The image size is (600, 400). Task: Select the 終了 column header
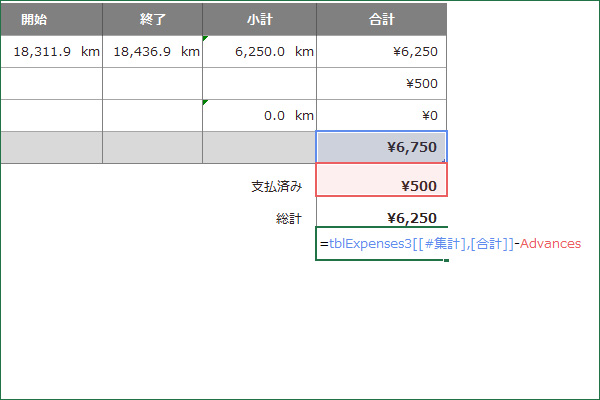[x=152, y=20]
